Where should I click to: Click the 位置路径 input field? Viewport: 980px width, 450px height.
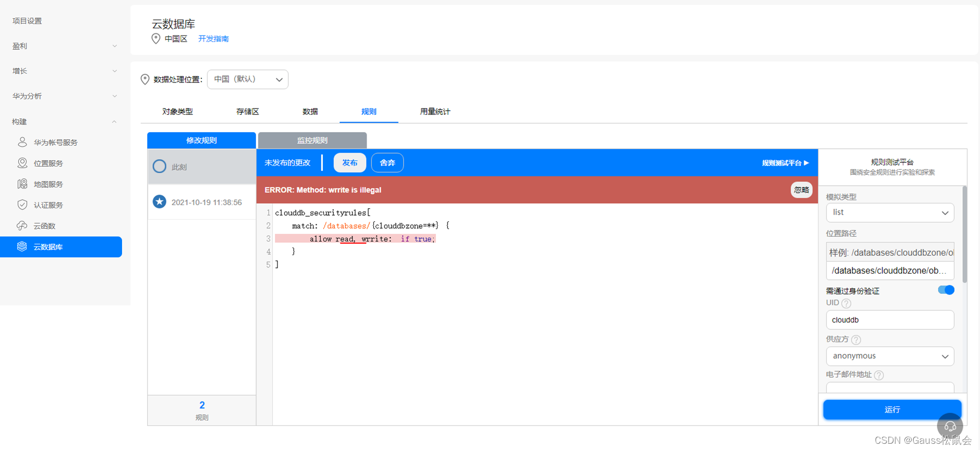tap(890, 270)
